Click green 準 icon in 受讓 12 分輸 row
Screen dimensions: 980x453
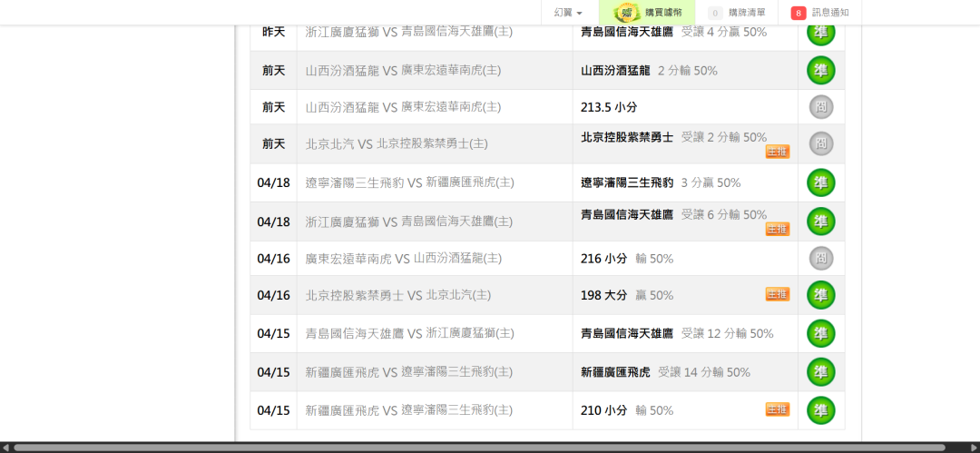click(821, 333)
